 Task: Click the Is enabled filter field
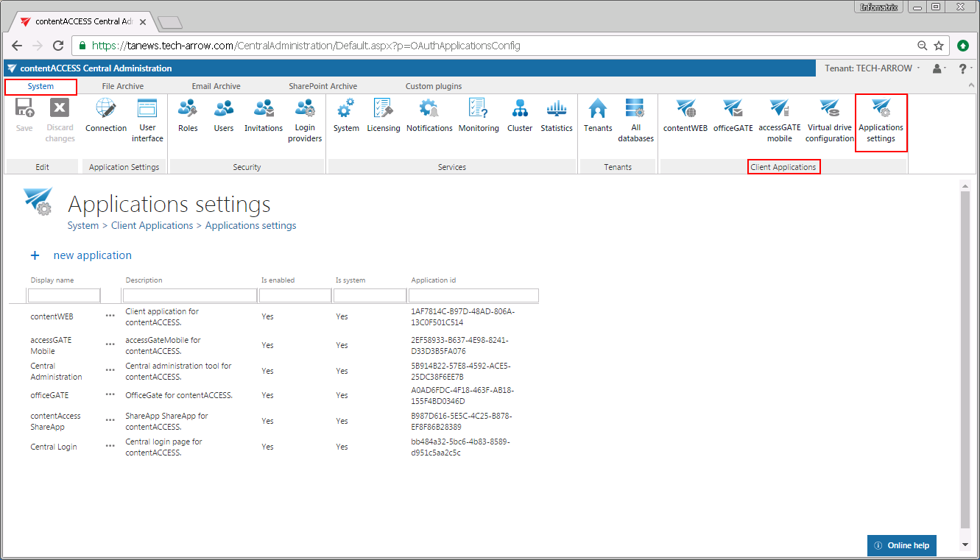click(x=295, y=295)
